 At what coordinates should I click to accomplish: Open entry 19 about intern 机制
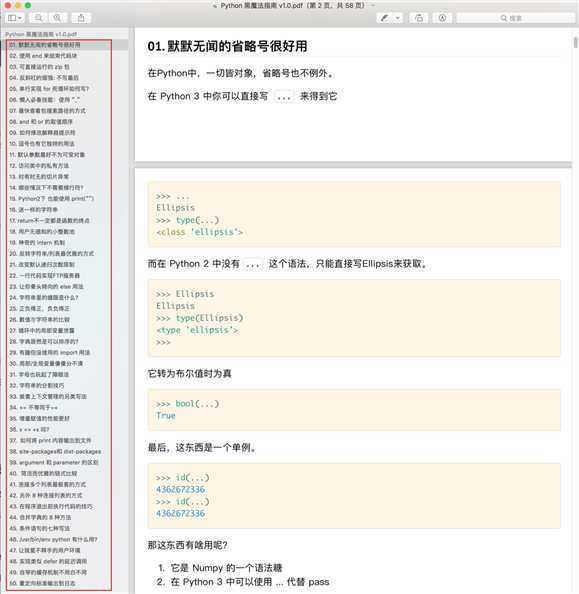pos(37,242)
